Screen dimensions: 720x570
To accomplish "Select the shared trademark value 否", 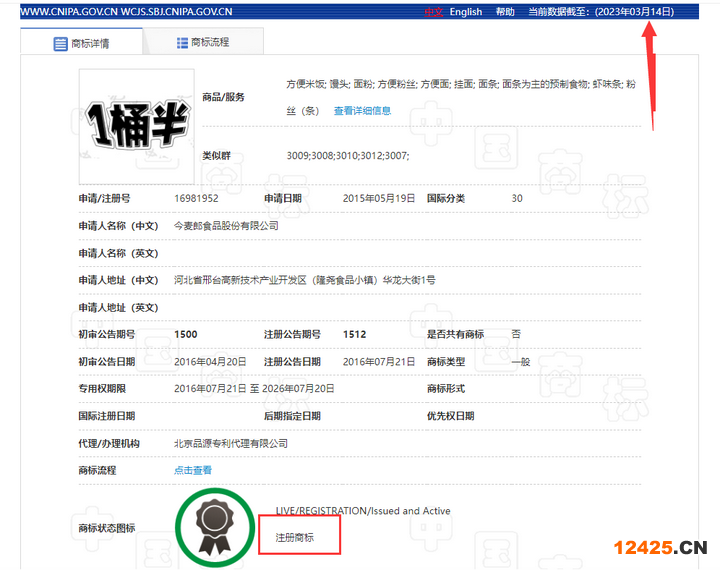I will click(516, 334).
